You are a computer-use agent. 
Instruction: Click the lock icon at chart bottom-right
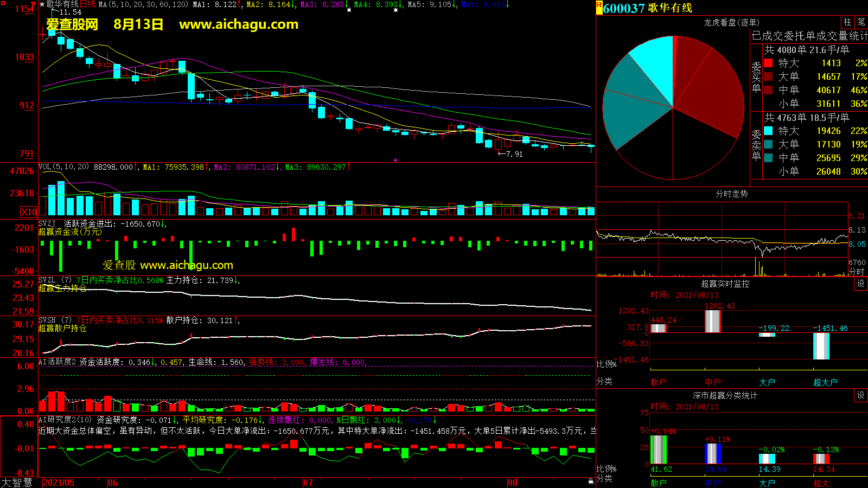click(x=591, y=481)
